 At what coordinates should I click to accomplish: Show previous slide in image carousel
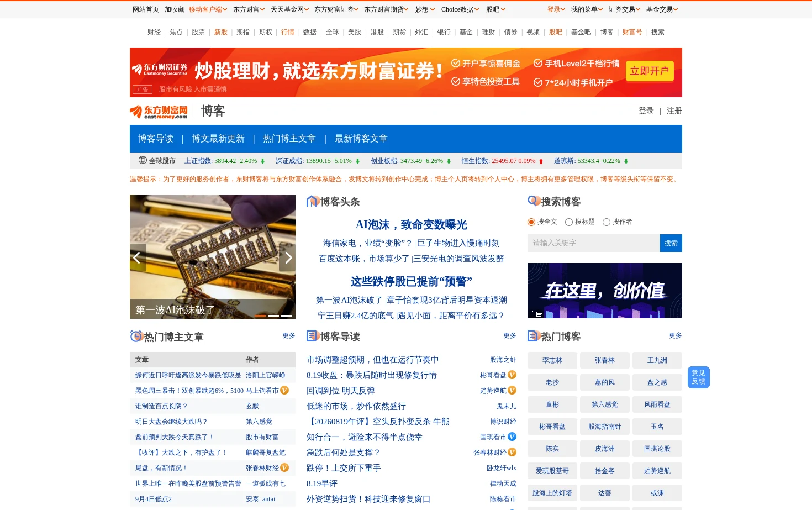coord(138,257)
